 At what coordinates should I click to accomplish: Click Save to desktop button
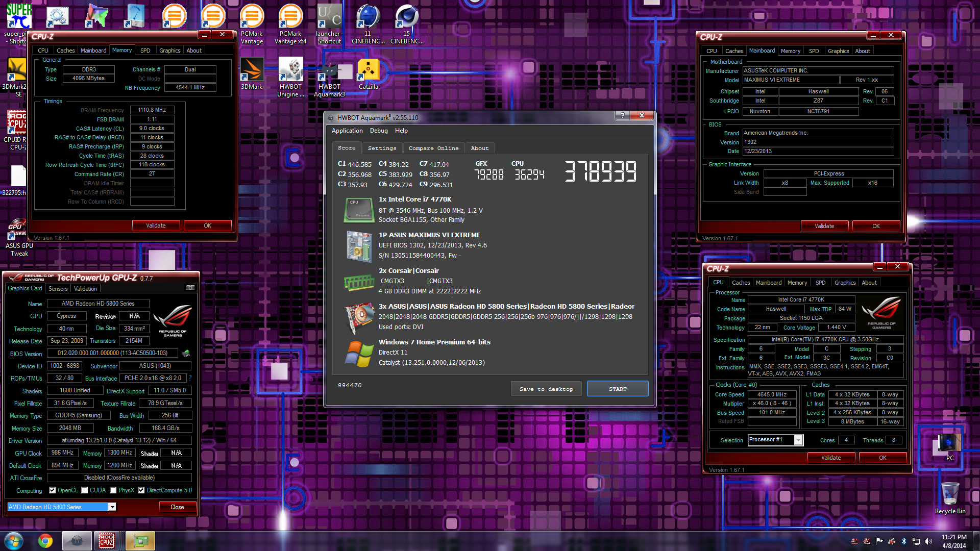[x=546, y=389]
